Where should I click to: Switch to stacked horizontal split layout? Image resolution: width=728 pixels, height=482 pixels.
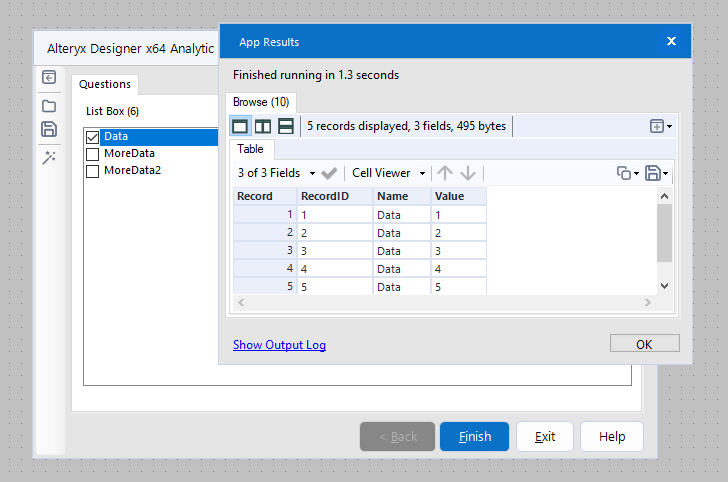coord(285,126)
